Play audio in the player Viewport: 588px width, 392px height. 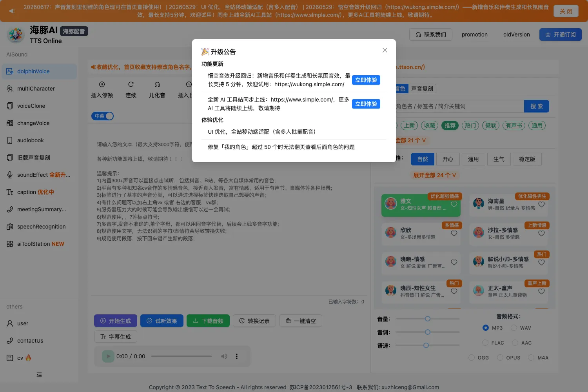point(108,356)
